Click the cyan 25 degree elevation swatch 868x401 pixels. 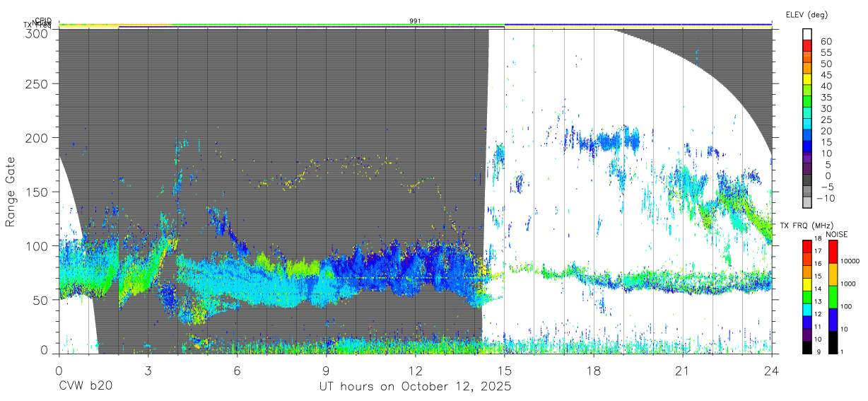point(807,124)
